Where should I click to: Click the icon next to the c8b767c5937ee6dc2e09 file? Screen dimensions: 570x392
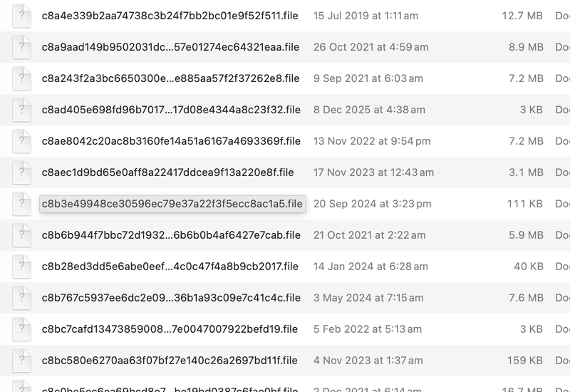click(21, 298)
